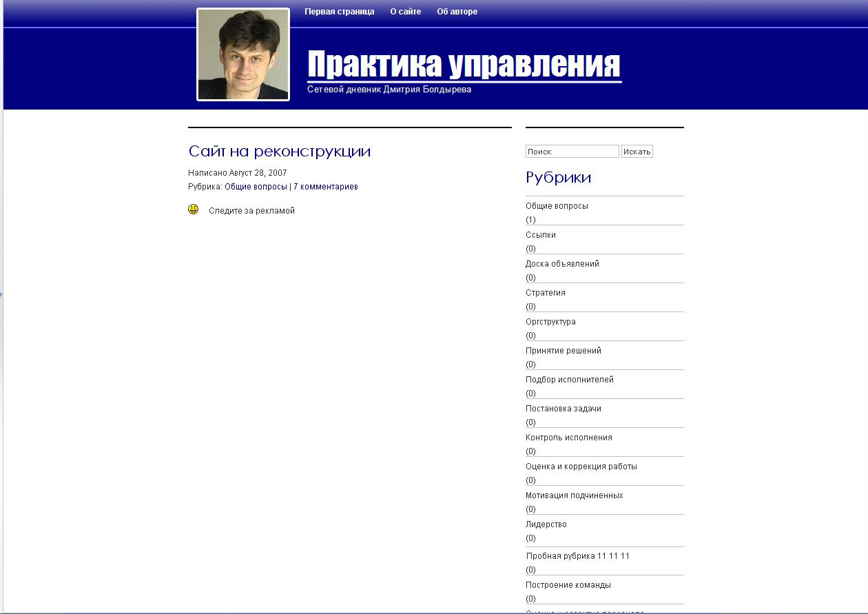Open the Доска объявлений rubric
The height and width of the screenshot is (614, 868).
click(562, 263)
